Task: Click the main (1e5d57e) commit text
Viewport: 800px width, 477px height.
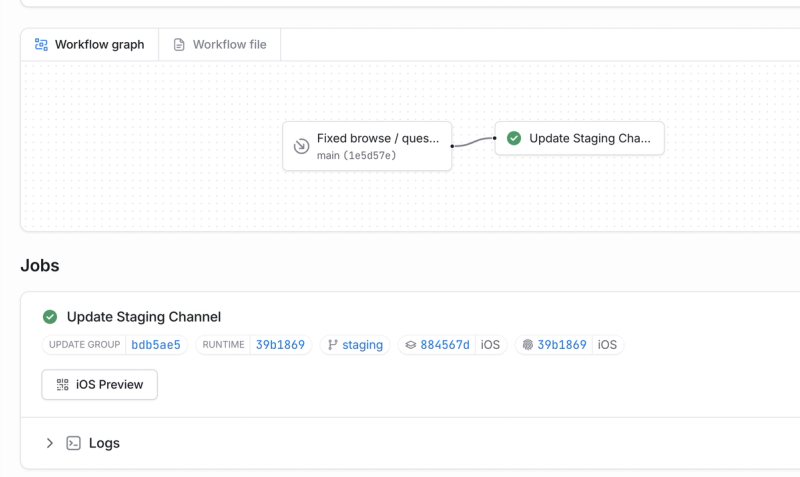Action: tap(356, 155)
